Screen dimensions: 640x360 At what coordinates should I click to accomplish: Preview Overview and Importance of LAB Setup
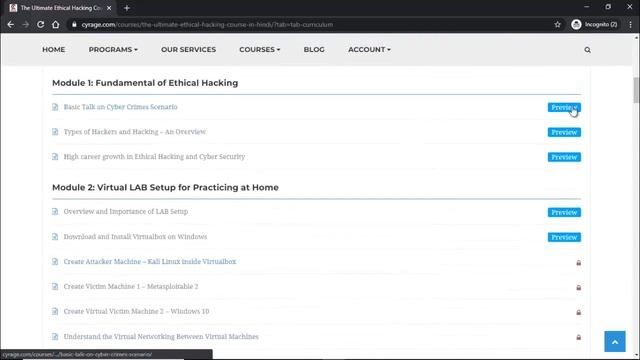point(564,212)
